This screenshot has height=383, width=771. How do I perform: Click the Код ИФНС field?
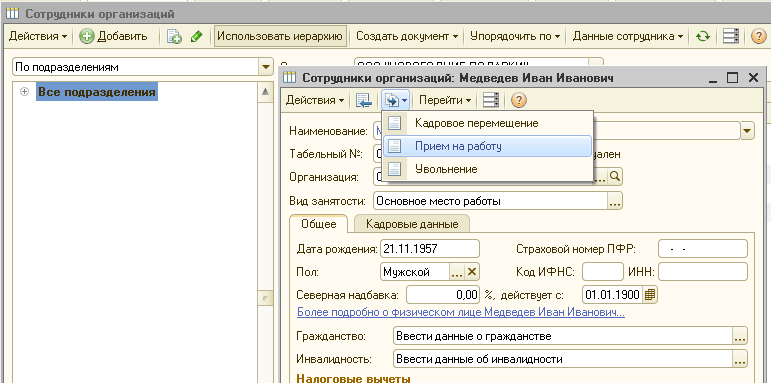603,272
